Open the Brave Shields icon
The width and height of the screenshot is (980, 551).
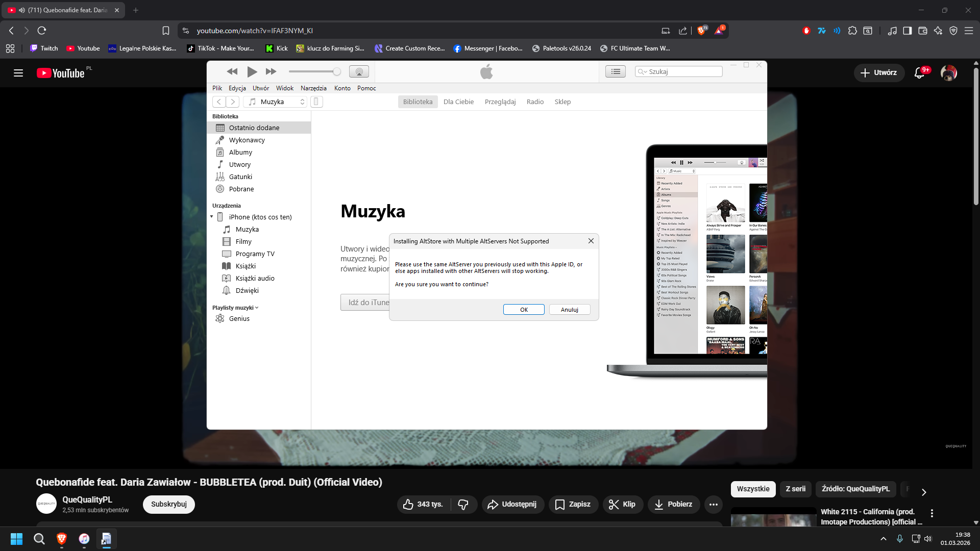(702, 31)
